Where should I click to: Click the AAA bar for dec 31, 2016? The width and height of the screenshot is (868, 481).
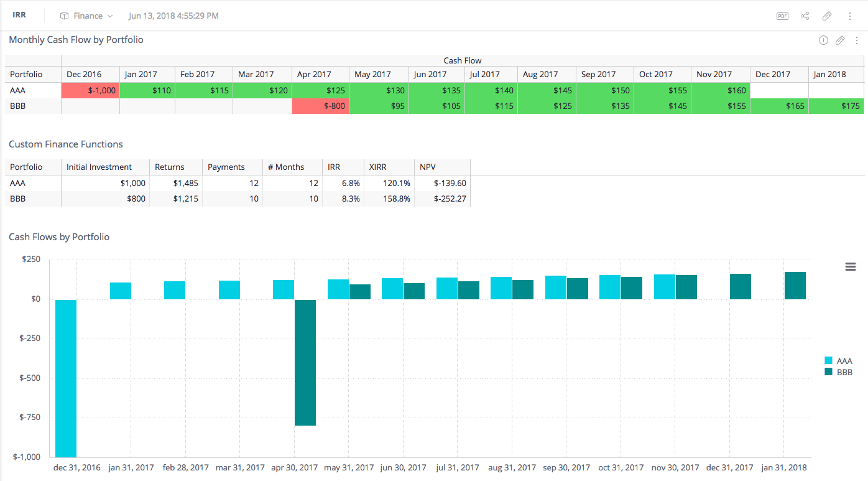click(x=66, y=378)
